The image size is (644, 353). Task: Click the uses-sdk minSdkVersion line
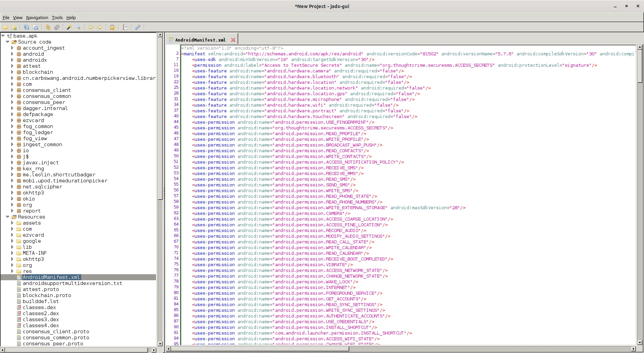tap(283, 60)
